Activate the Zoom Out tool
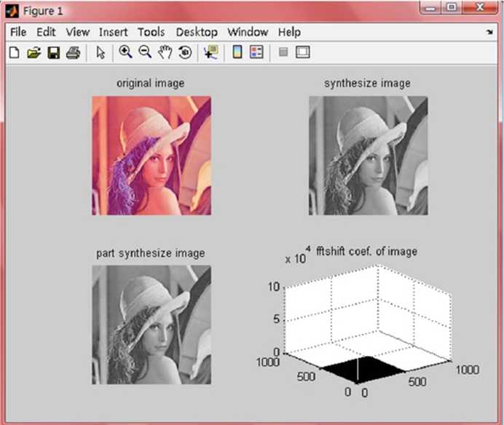The image size is (504, 425). tap(145, 52)
